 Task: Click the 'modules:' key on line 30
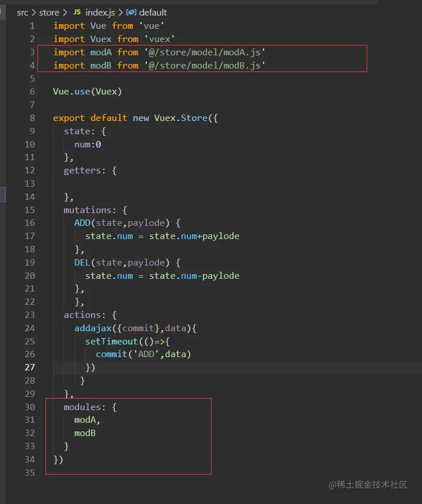85,407
